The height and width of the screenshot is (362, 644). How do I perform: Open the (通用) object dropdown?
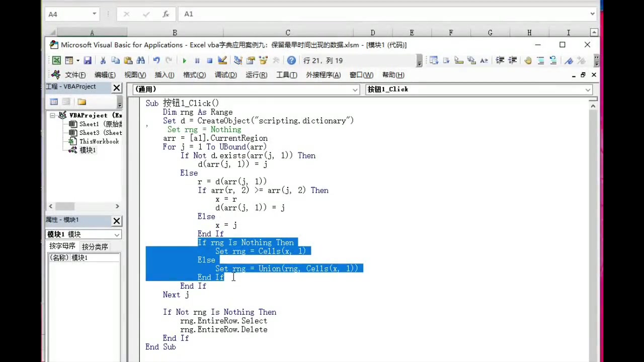[355, 89]
